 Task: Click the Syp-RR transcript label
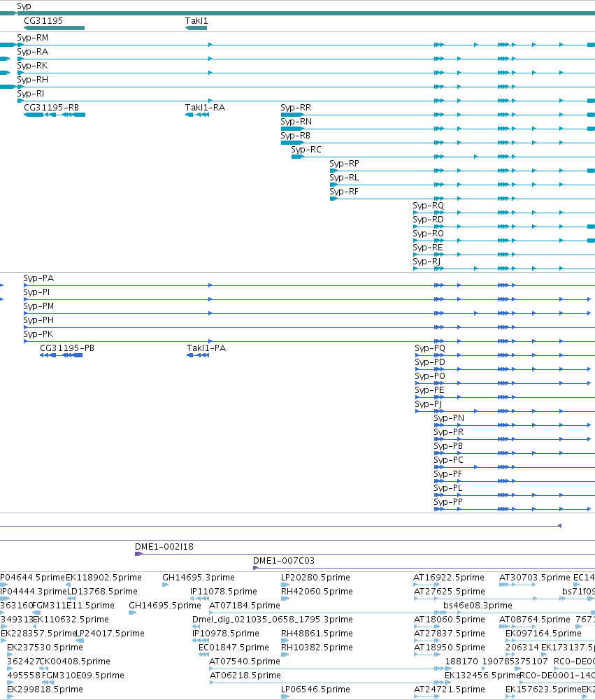pyautogui.click(x=296, y=108)
